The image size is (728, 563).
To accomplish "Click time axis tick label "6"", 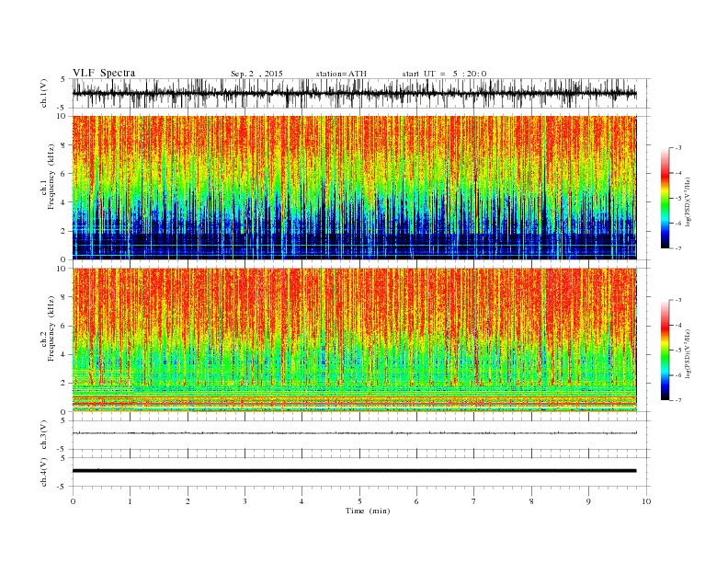I will pyautogui.click(x=416, y=501).
